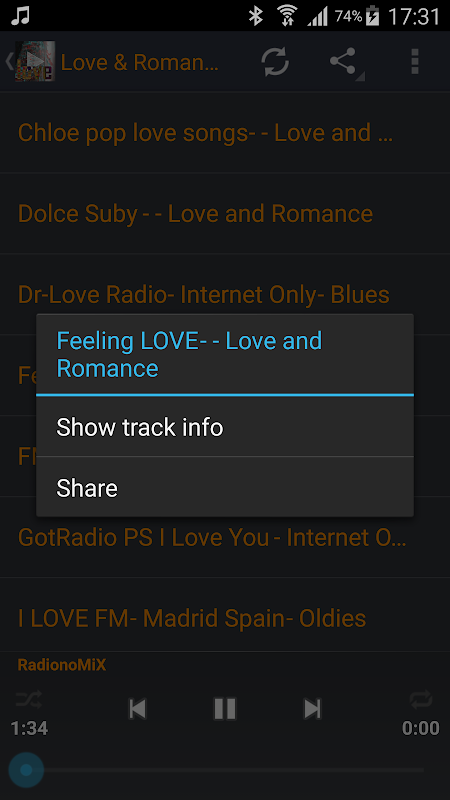This screenshot has height=800, width=450.
Task: Open the three-dot overflow menu
Action: (x=415, y=62)
